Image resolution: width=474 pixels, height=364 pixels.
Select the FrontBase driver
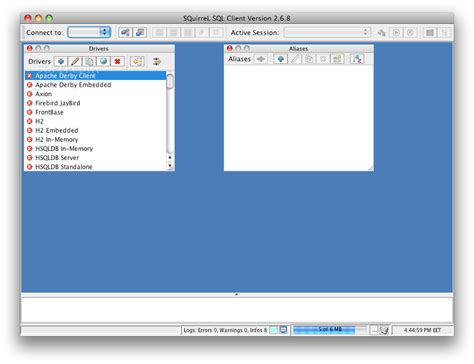95,112
